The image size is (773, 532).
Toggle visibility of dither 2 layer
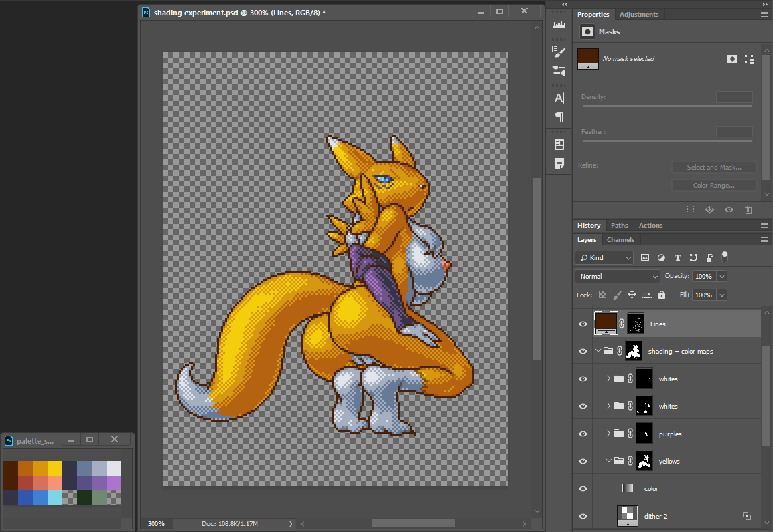583,516
